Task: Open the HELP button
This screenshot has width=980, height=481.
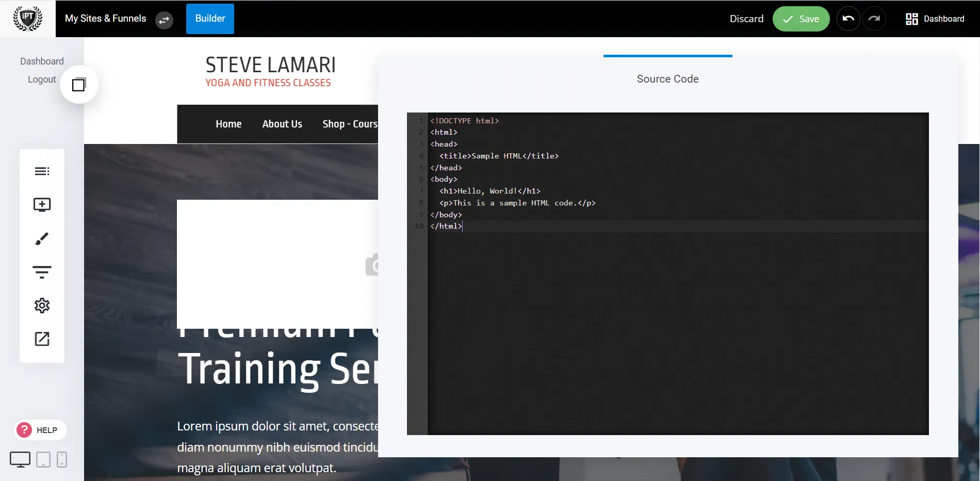Action: [x=40, y=429]
